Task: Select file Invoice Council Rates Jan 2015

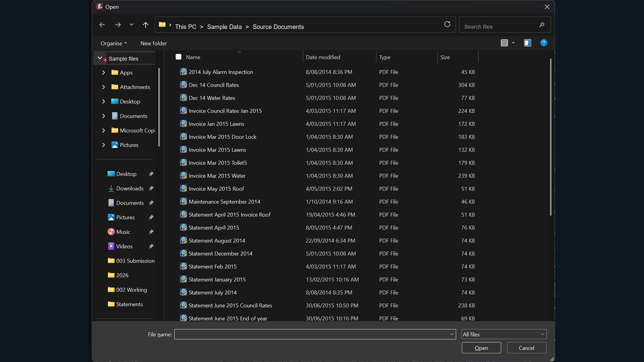Action: [x=225, y=111]
